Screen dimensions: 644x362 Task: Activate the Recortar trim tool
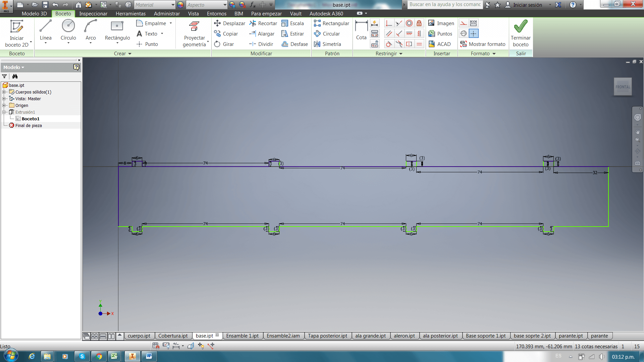tap(263, 23)
